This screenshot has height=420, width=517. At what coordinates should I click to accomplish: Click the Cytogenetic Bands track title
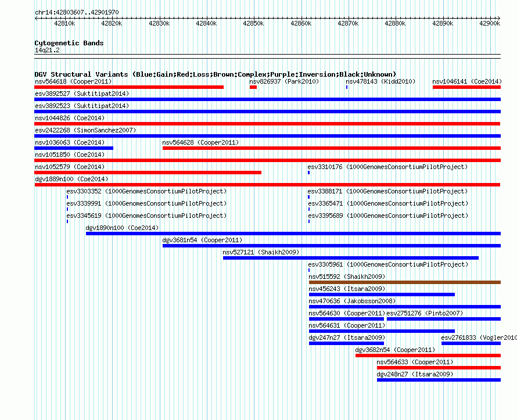(x=69, y=43)
